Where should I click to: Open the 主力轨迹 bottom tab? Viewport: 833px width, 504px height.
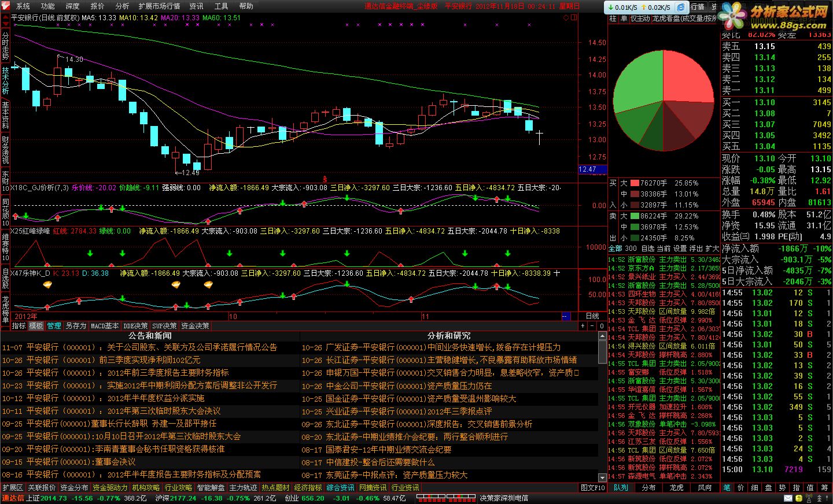(243, 488)
